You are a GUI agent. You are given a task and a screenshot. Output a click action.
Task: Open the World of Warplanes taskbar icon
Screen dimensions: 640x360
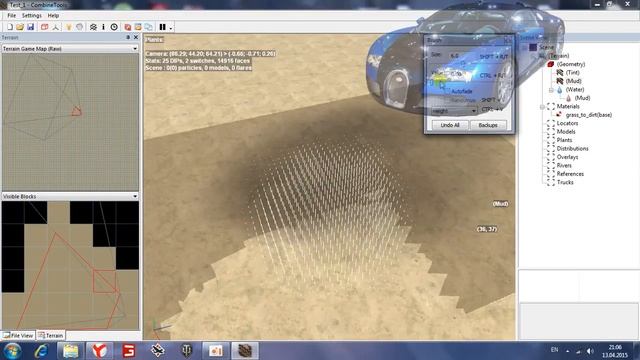(158, 351)
